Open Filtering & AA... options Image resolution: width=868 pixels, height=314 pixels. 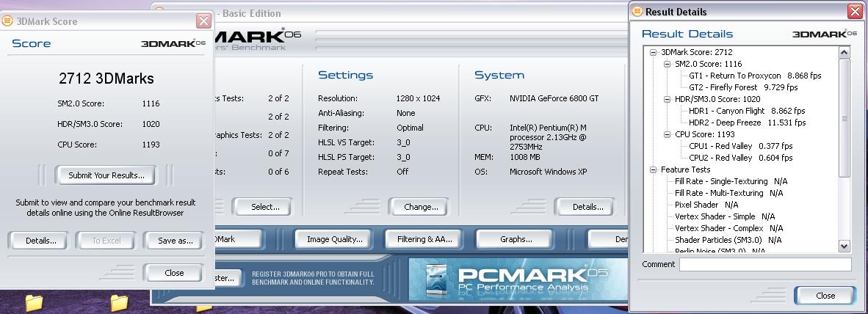pyautogui.click(x=424, y=239)
